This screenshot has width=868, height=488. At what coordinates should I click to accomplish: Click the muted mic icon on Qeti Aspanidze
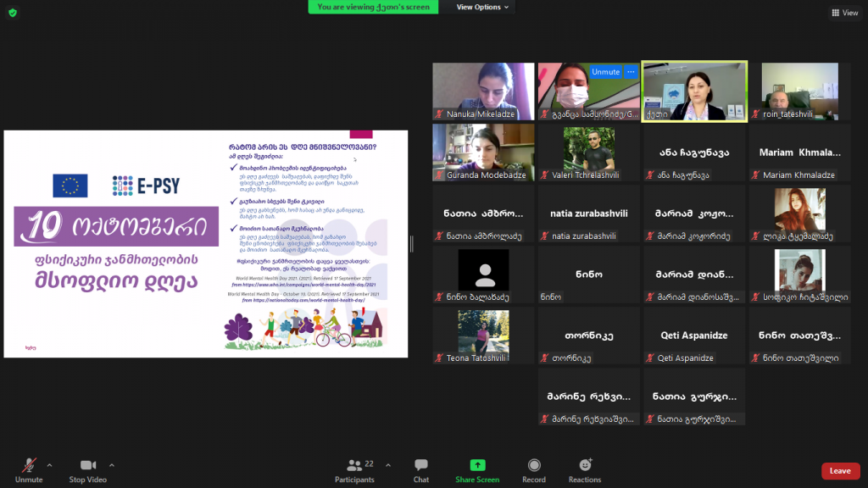650,358
